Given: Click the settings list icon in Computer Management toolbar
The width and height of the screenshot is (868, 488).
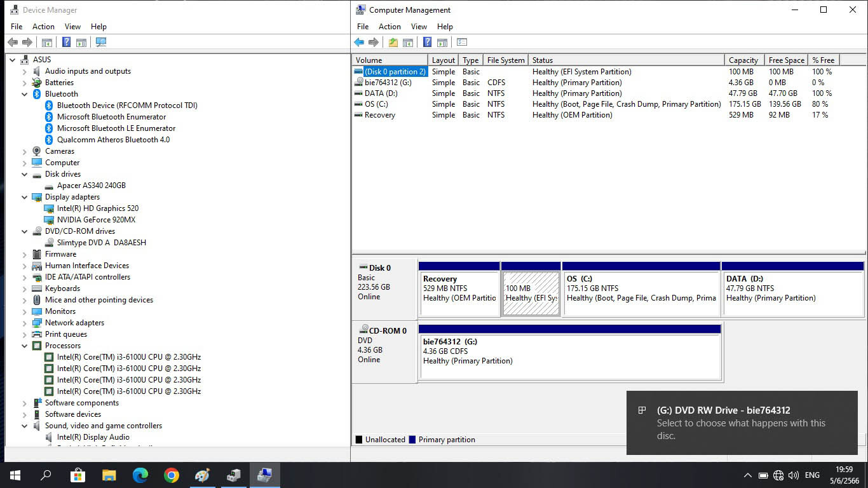Looking at the screenshot, I should tap(462, 43).
